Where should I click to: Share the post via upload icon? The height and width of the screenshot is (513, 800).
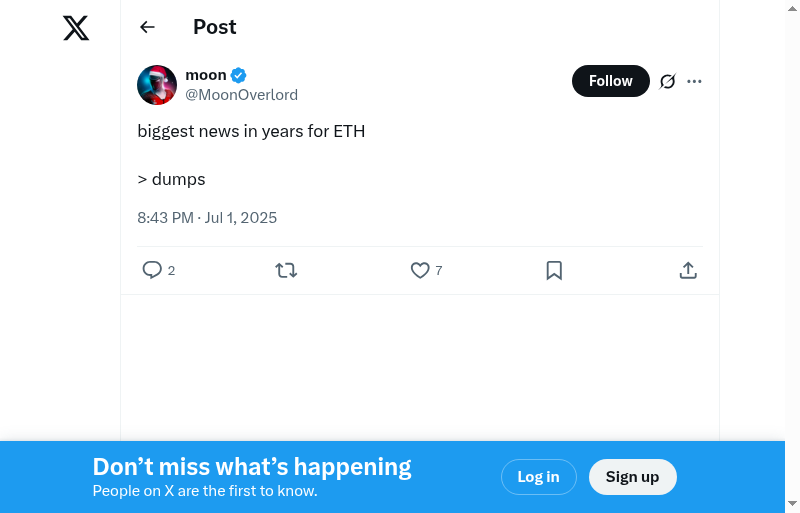tap(688, 270)
